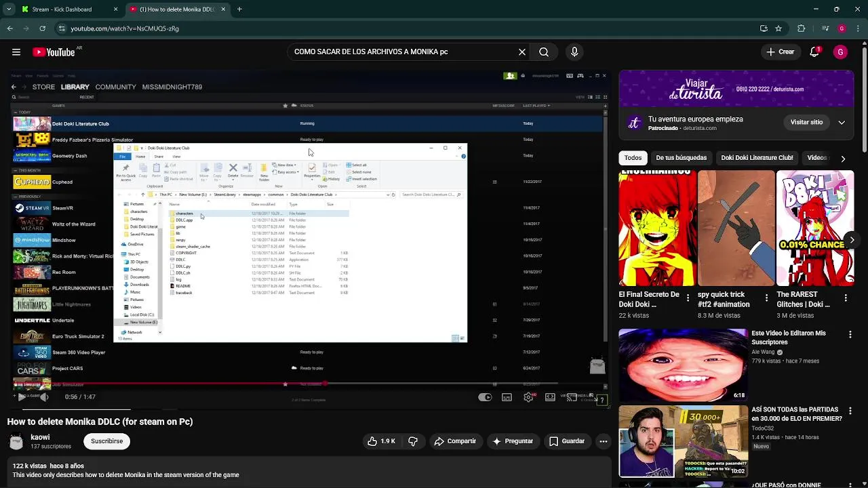Select the De tus búsquedas chip
The width and height of the screenshot is (868, 488).
tap(681, 158)
